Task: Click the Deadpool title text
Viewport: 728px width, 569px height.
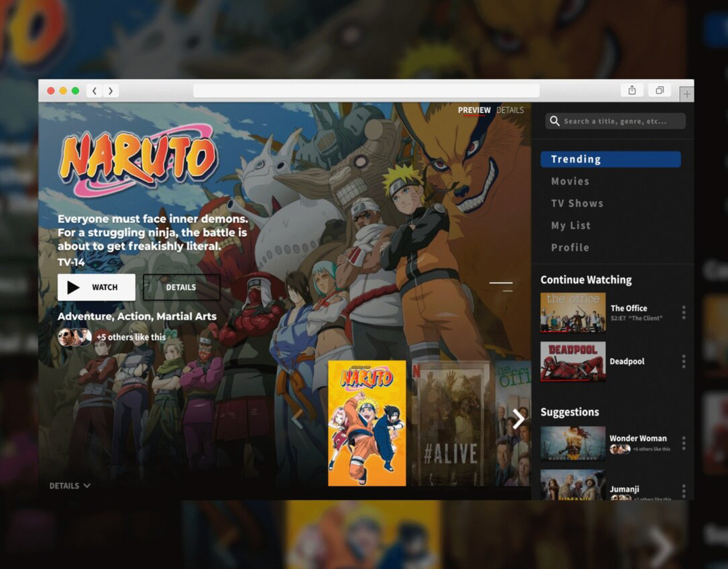Action: (627, 362)
